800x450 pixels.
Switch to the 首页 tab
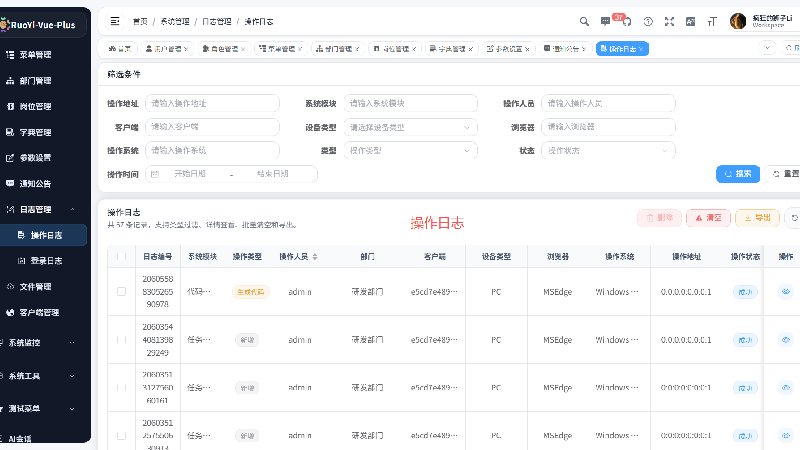point(120,48)
